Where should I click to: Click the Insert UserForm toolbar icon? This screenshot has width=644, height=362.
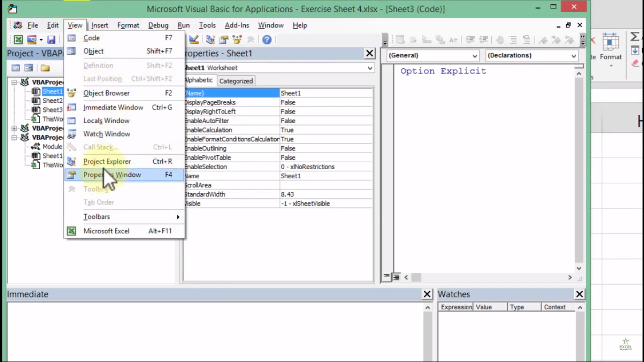(x=32, y=40)
